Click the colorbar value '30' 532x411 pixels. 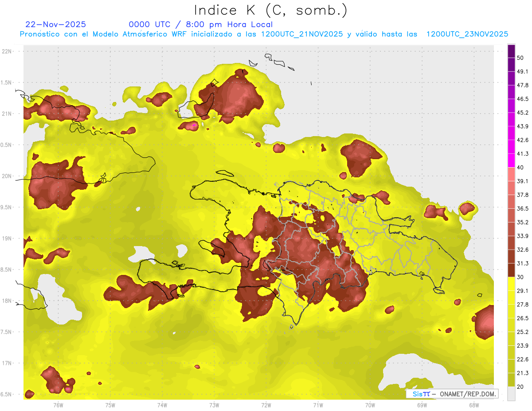coord(520,277)
